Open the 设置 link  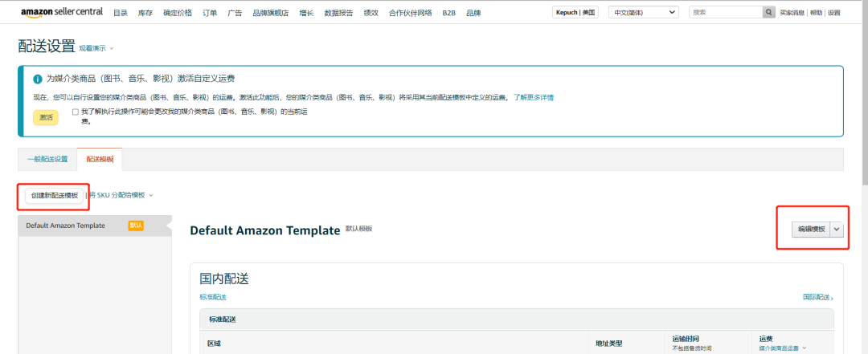(x=834, y=12)
